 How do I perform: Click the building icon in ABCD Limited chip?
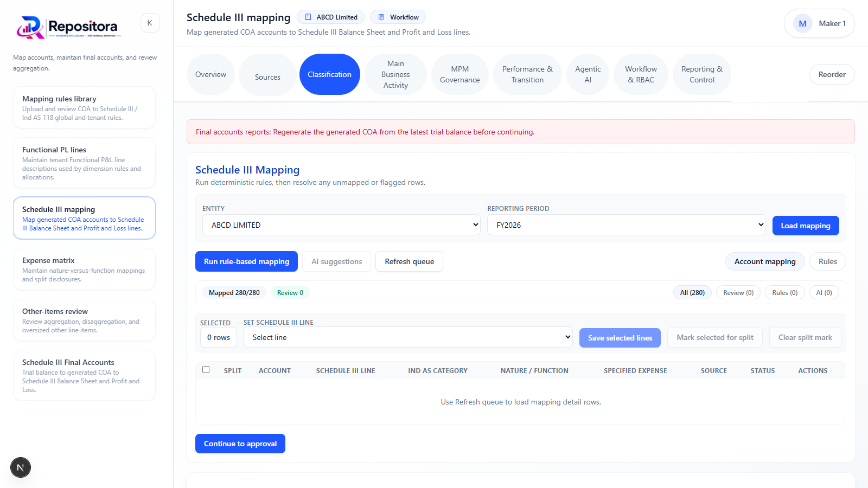click(308, 17)
